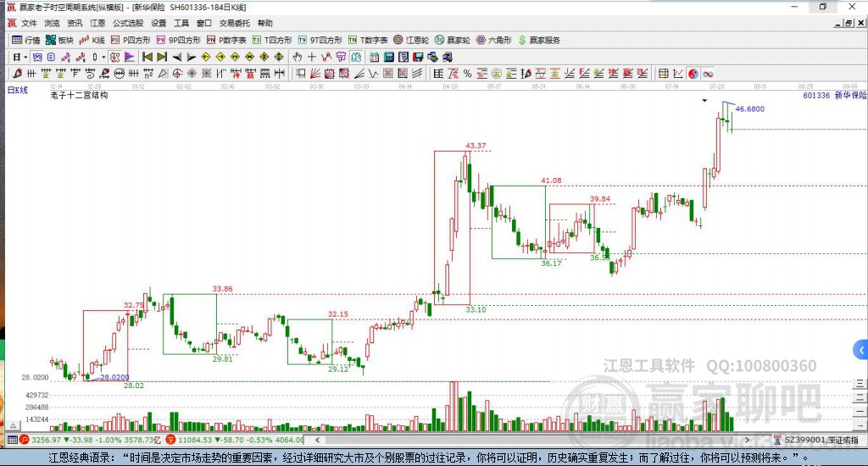Select the crosshair cursor tool
This screenshot has height=466, width=868.
tap(312, 57)
